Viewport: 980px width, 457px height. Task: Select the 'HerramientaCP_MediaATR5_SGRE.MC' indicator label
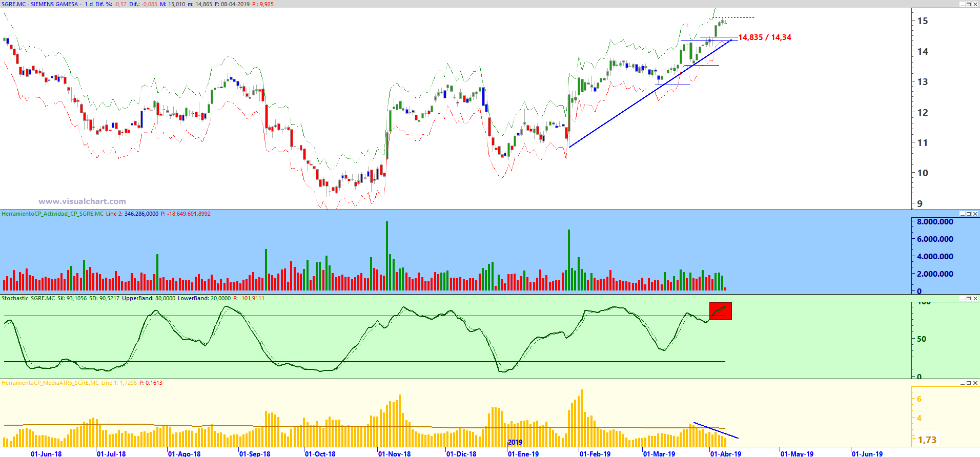pyautogui.click(x=50, y=383)
